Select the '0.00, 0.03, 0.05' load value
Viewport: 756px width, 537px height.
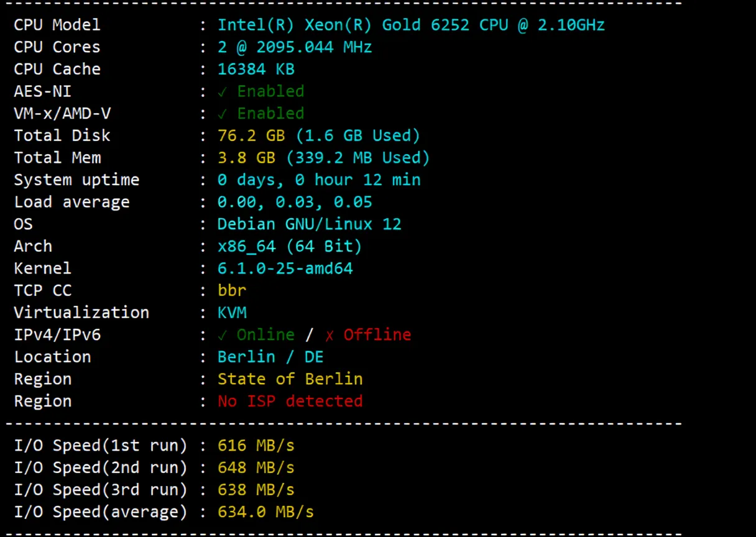[x=295, y=202]
